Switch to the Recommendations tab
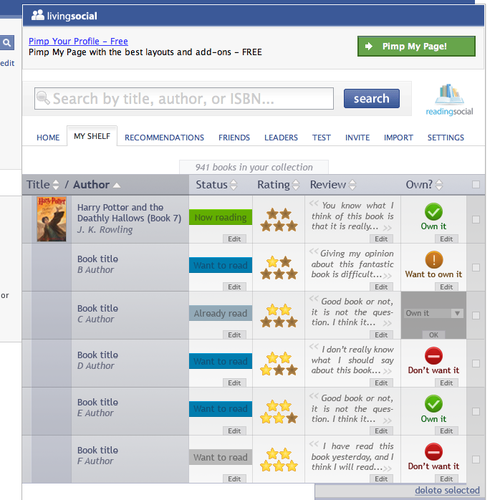The image size is (500, 500). [x=164, y=137]
